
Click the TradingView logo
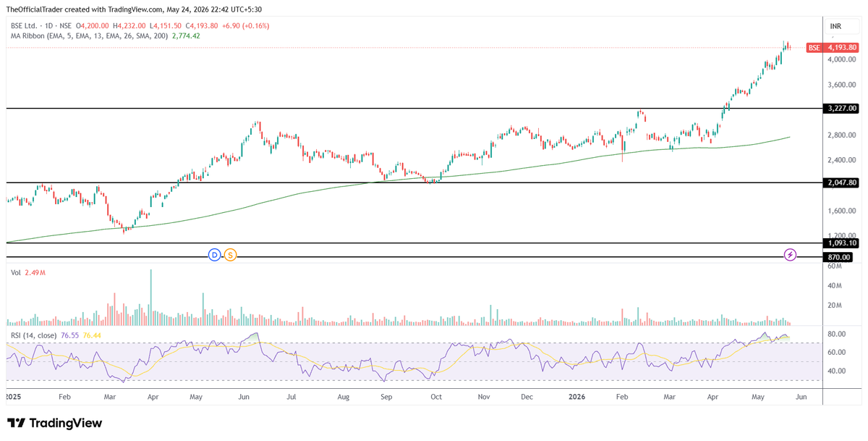(55, 423)
